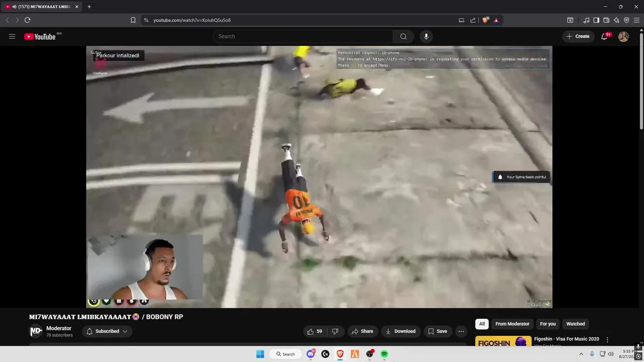
Task: Download the video
Action: tap(400, 331)
